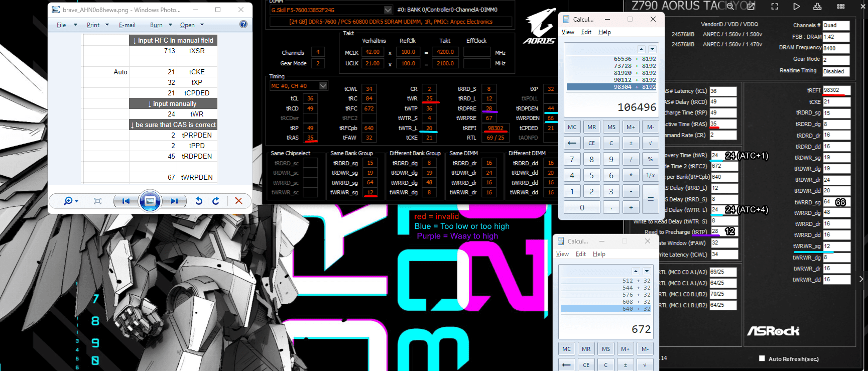The image size is (868, 371).
Task: Toggle fullscreen icon in overlay toolbar
Action: tap(775, 6)
